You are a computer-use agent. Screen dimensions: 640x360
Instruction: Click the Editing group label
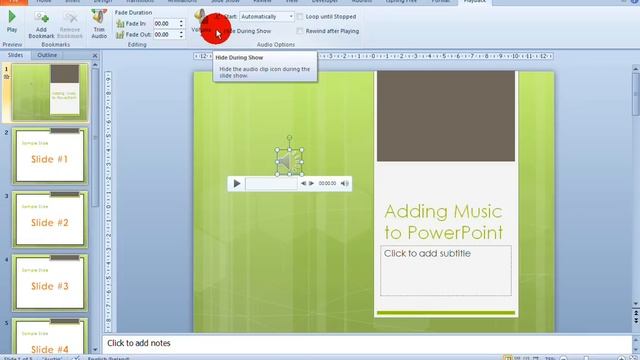[137, 44]
